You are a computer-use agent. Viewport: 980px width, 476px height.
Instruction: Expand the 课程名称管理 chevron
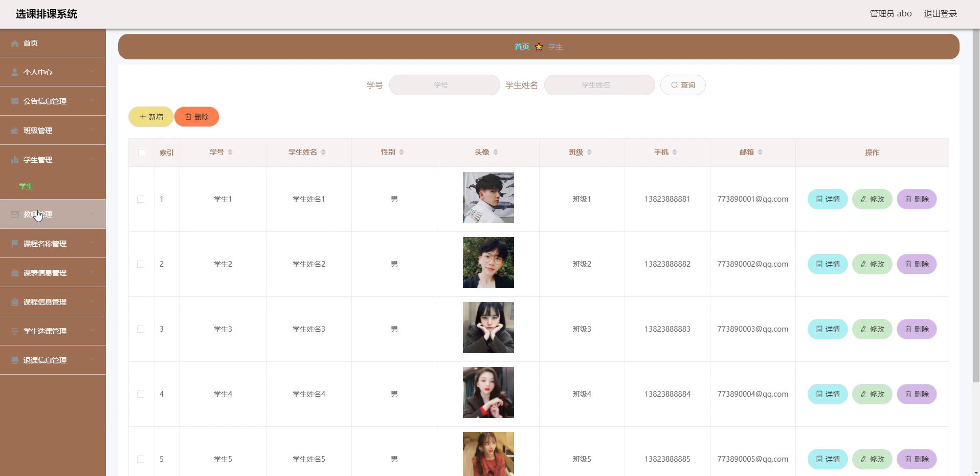point(93,243)
